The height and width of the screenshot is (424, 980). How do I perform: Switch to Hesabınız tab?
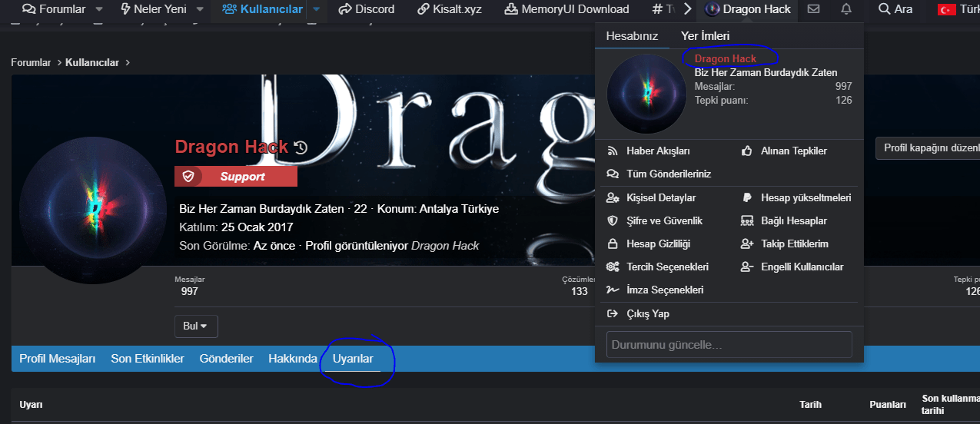click(x=632, y=36)
